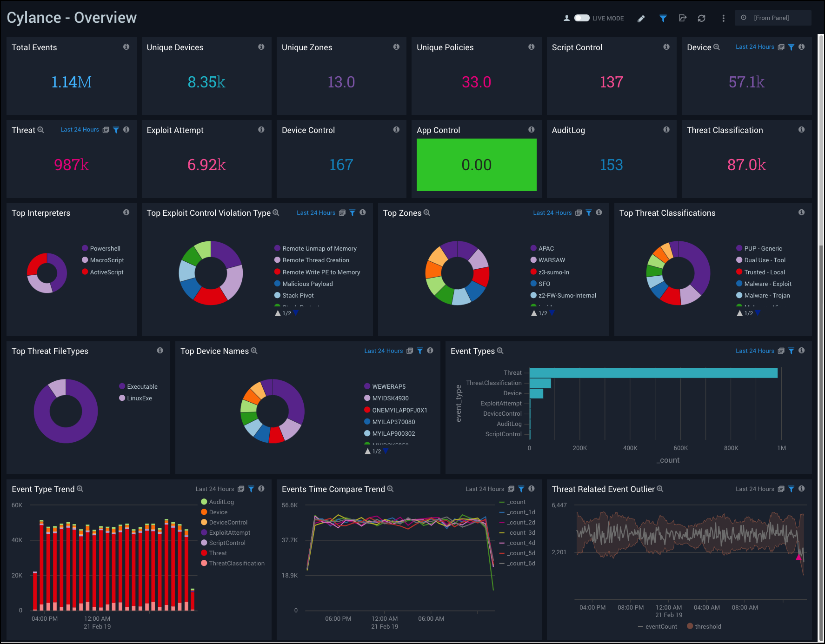Open the filter icon in the top toolbar
This screenshot has height=644, width=825.
click(x=663, y=19)
